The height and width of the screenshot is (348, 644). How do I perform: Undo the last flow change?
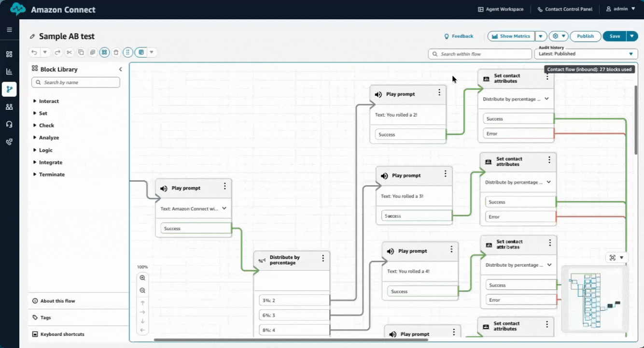pyautogui.click(x=34, y=52)
